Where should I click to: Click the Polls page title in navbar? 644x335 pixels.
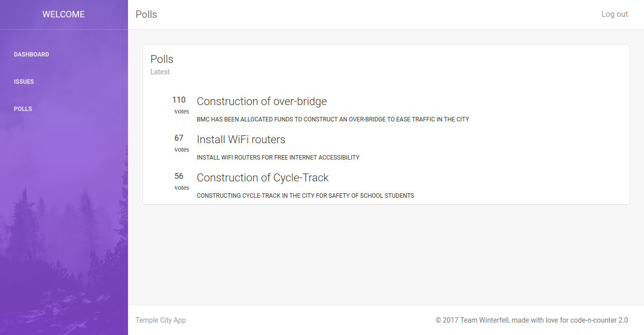(146, 14)
